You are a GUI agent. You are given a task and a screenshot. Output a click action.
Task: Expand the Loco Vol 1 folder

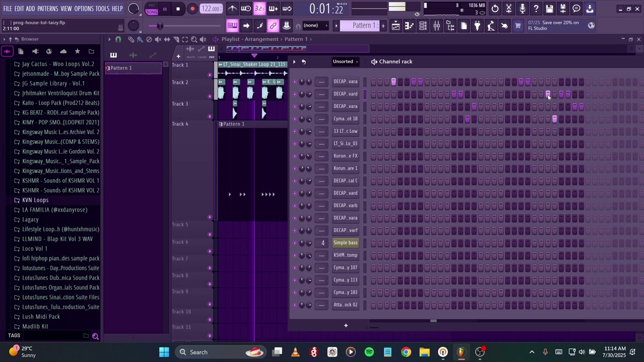[35, 248]
